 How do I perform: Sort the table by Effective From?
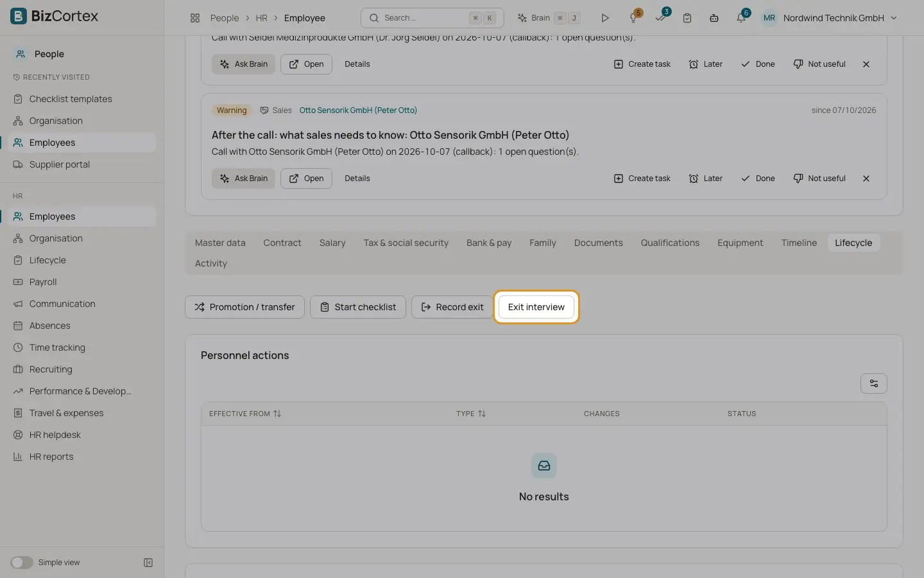pyautogui.click(x=245, y=414)
